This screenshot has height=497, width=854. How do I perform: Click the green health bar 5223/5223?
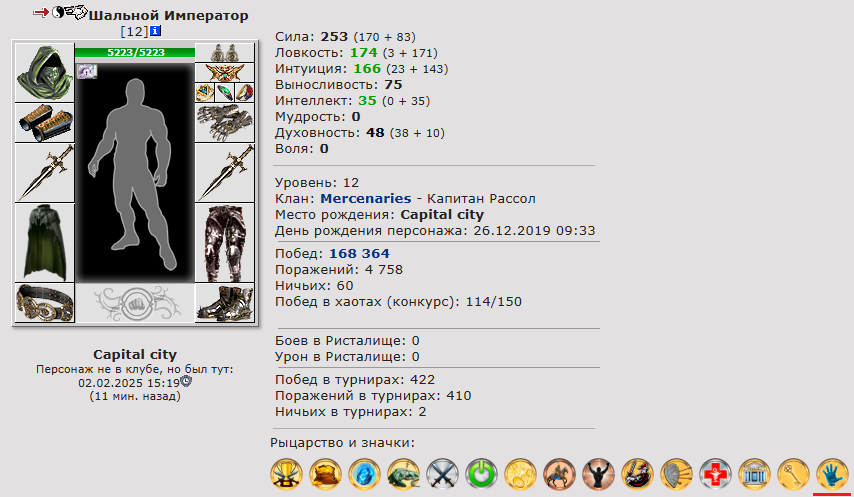135,52
